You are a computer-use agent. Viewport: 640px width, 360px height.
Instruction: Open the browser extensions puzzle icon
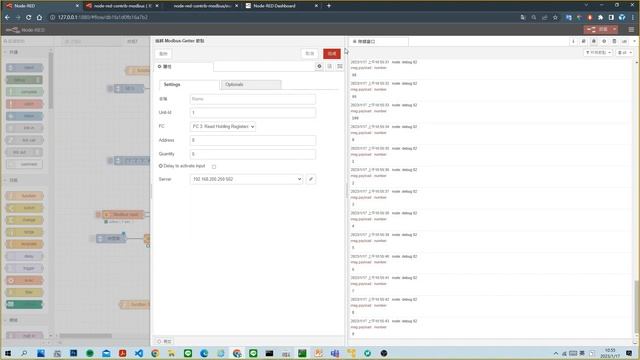click(600, 18)
